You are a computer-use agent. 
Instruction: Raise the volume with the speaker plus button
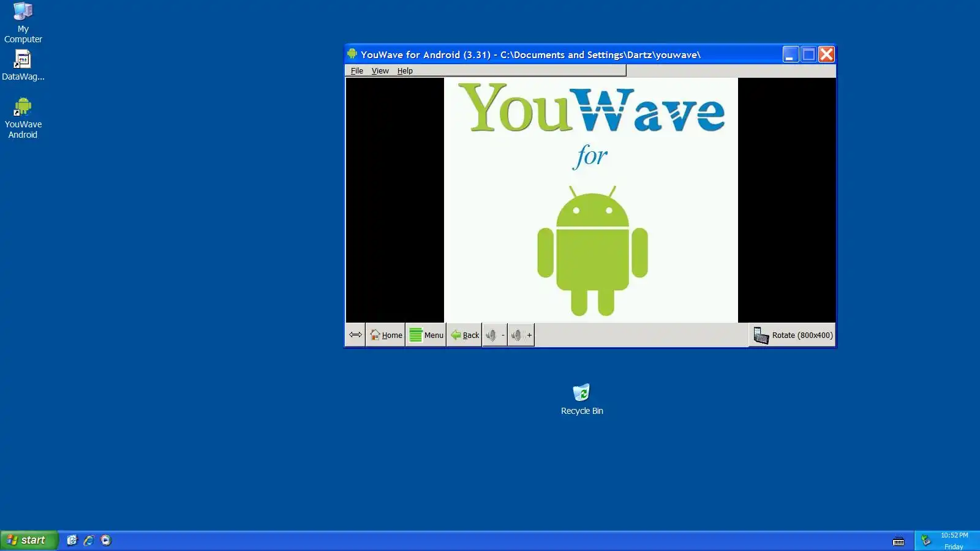click(x=521, y=335)
